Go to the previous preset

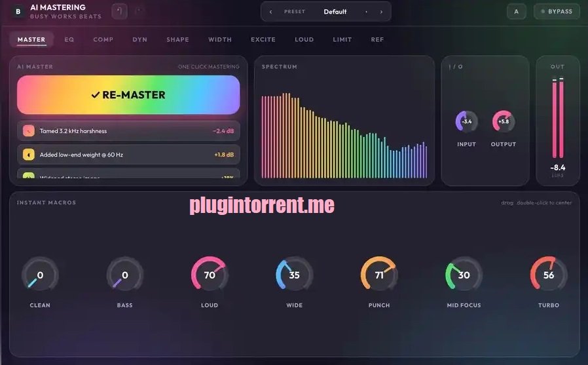tap(270, 12)
